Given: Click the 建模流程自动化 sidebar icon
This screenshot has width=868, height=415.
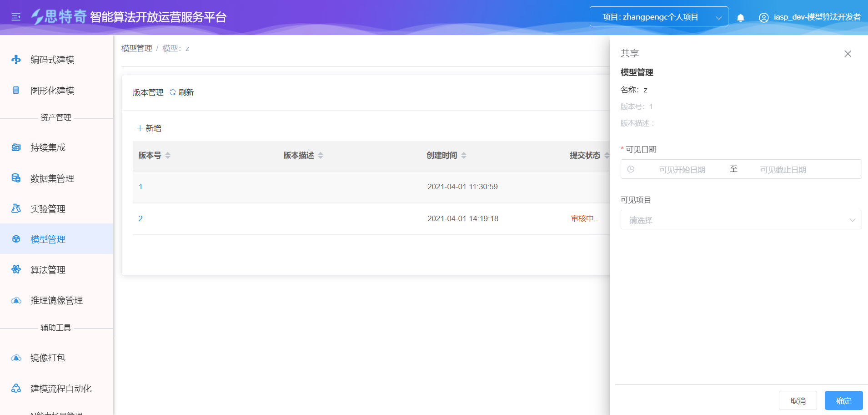Looking at the screenshot, I should (16, 388).
